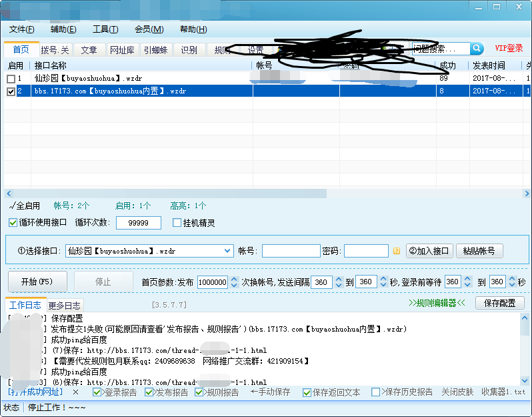Enable 挂机精灵 checkbox
Screen dimensions: 532x417
[177, 223]
